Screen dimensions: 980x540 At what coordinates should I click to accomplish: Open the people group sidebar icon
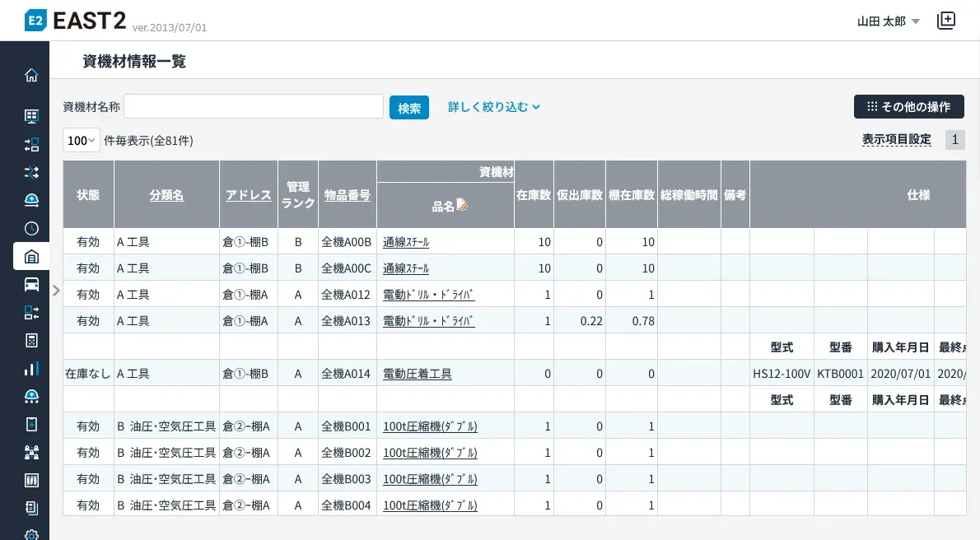click(31, 452)
